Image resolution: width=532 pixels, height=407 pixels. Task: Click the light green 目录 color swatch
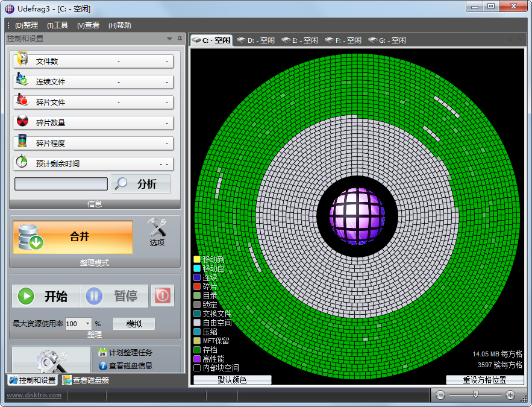197,295
